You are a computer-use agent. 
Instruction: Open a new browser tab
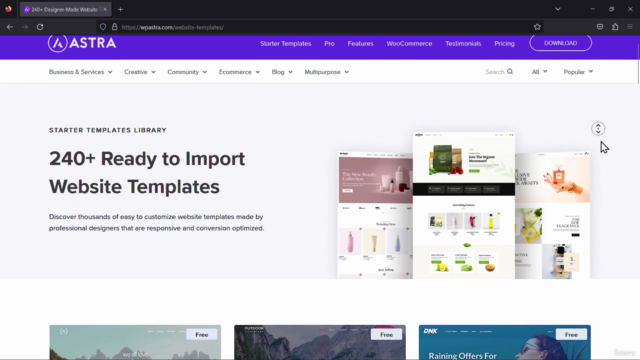[x=120, y=9]
